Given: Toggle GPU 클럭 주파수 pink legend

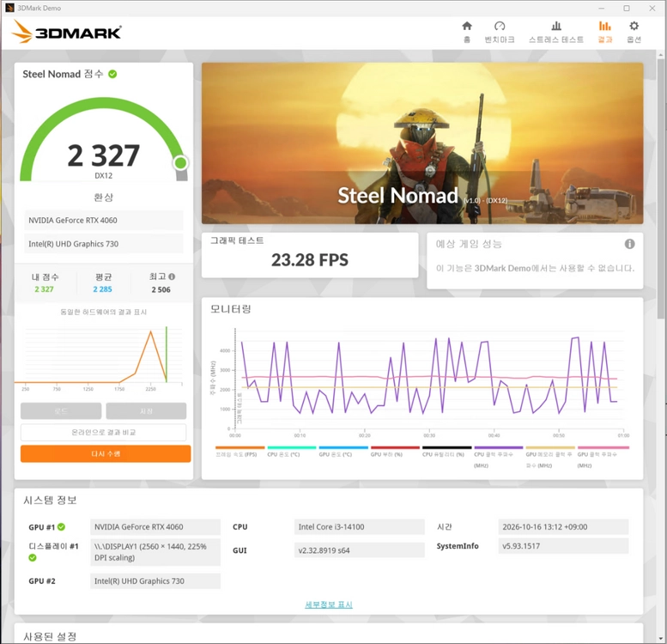Looking at the screenshot, I should point(603,447).
